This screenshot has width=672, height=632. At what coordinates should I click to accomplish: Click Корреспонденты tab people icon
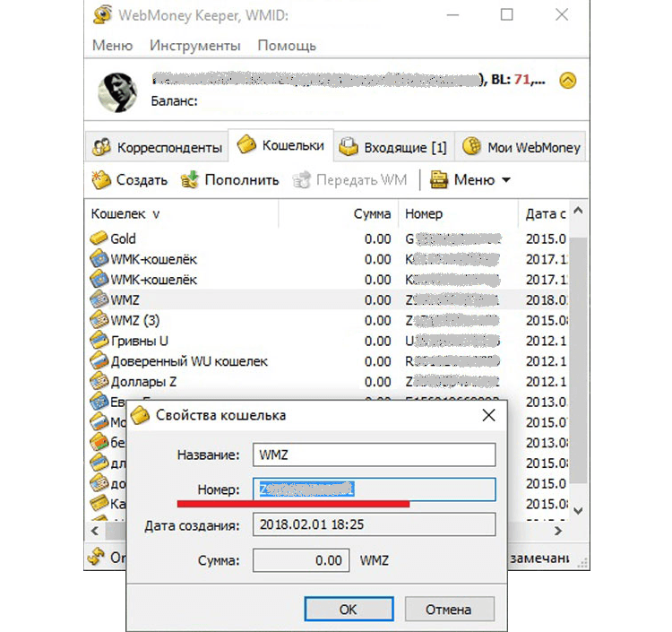102,147
